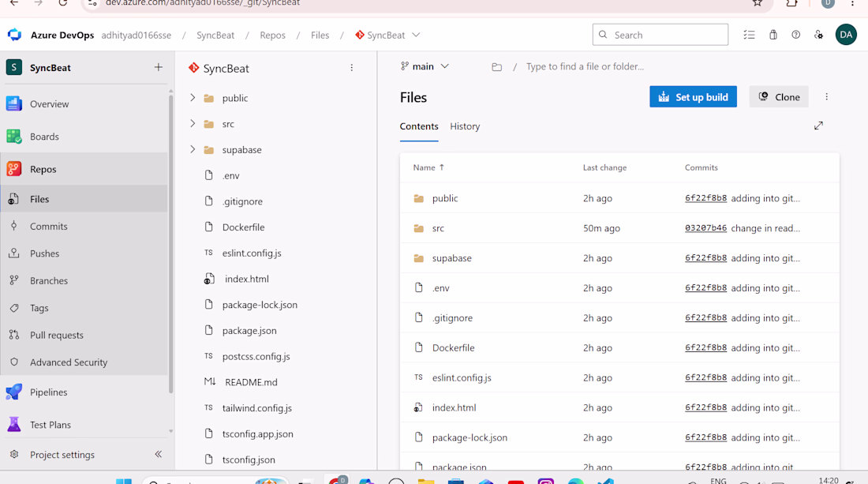Collapse the sidebar with double chevron
868x484 pixels.
(159, 454)
